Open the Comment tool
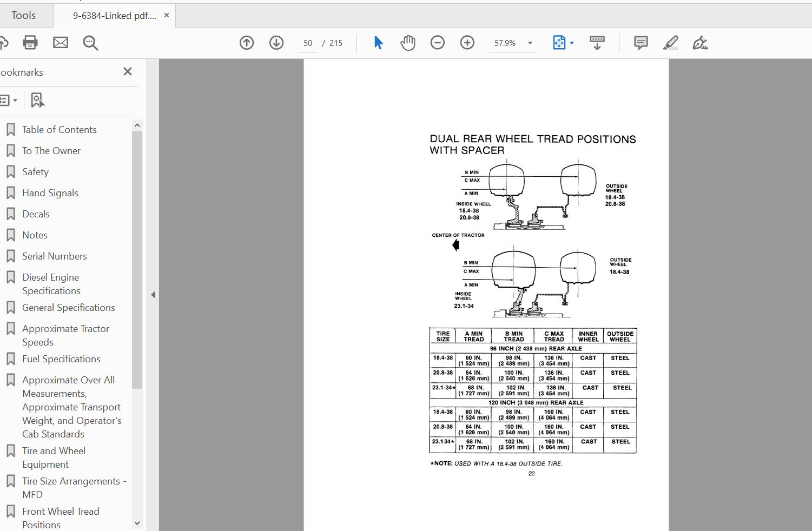This screenshot has height=531, width=812. coord(640,42)
